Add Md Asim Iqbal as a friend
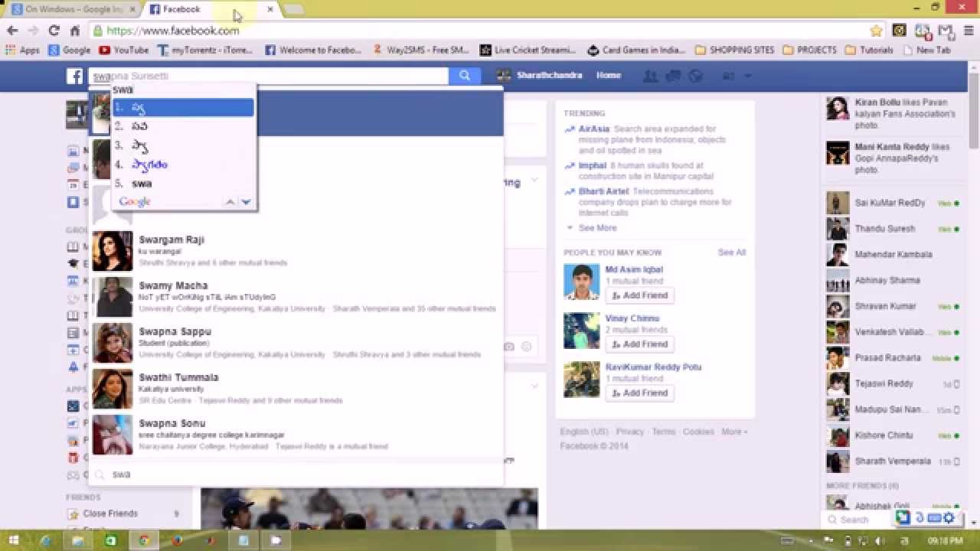 click(640, 295)
